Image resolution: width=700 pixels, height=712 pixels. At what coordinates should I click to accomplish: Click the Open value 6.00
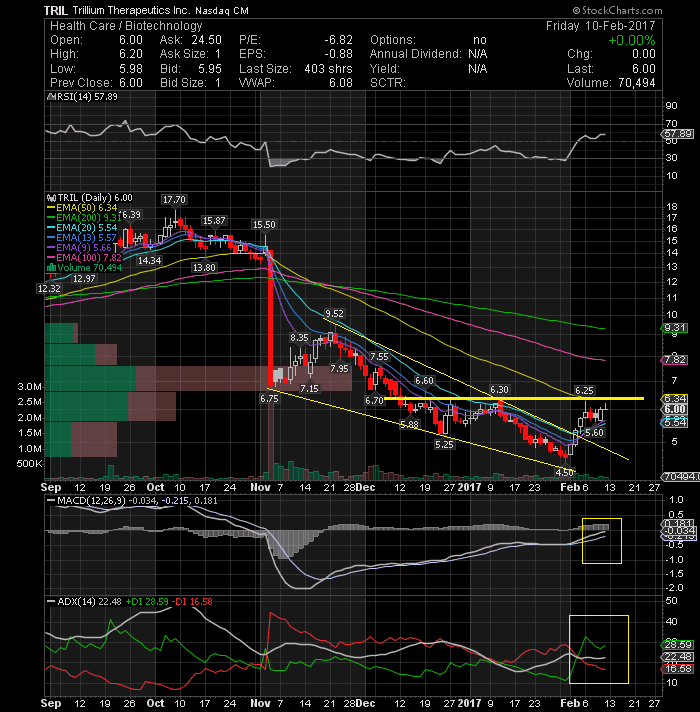coord(131,40)
